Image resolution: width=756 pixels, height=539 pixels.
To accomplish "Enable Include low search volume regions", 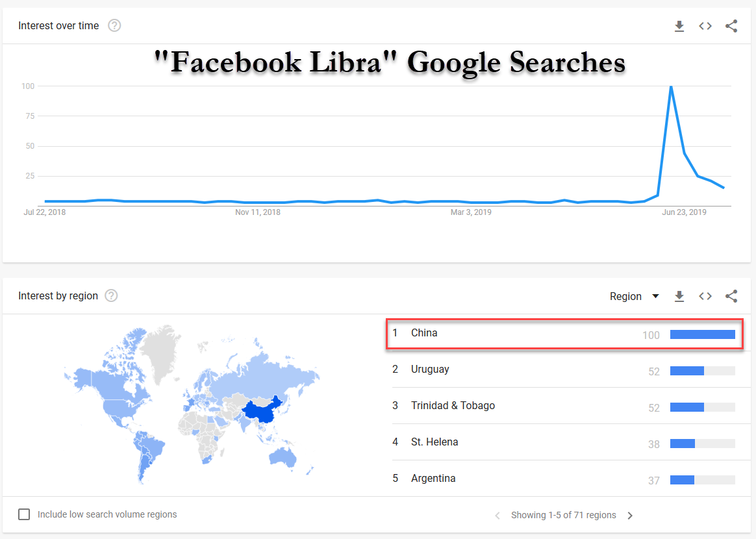I will (x=24, y=514).
